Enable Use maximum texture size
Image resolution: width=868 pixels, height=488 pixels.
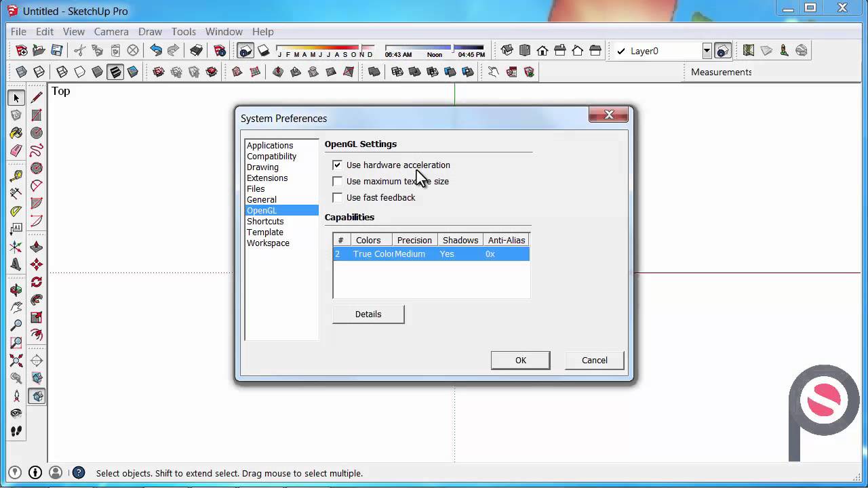pos(337,181)
